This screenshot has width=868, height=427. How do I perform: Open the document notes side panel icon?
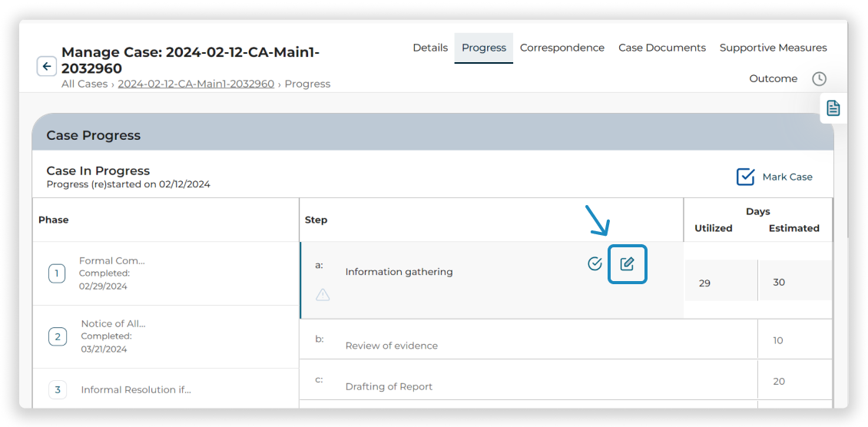[x=833, y=108]
